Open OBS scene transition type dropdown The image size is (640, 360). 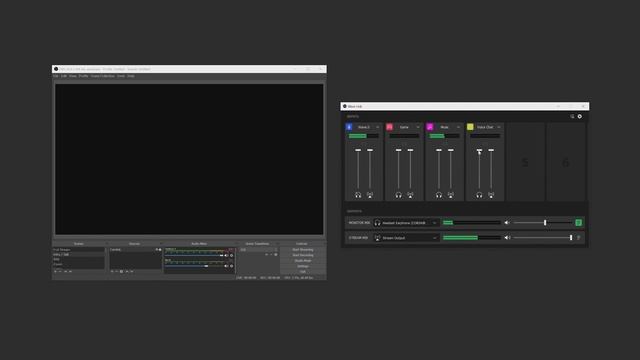coord(258,249)
